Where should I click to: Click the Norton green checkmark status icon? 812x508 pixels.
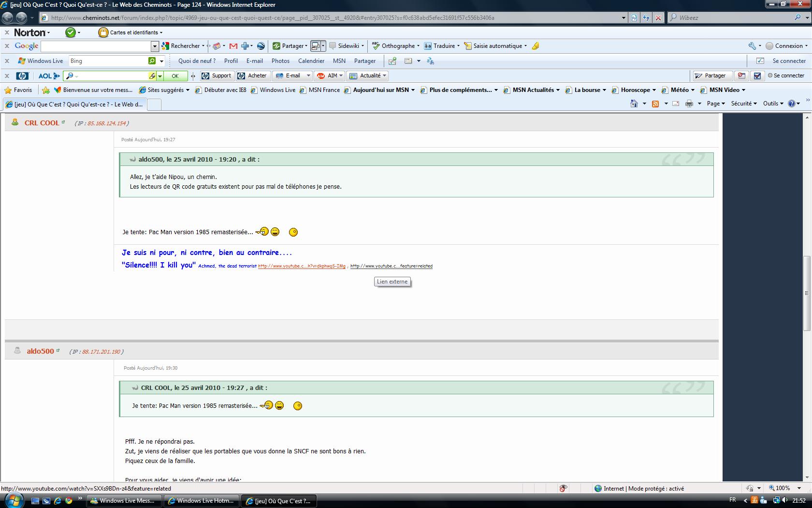click(71, 32)
